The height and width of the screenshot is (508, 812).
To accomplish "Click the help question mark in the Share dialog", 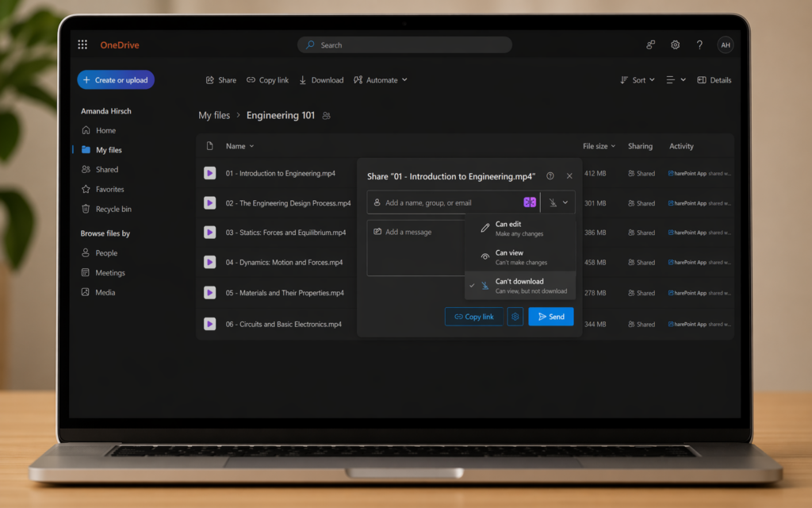I will pyautogui.click(x=551, y=176).
